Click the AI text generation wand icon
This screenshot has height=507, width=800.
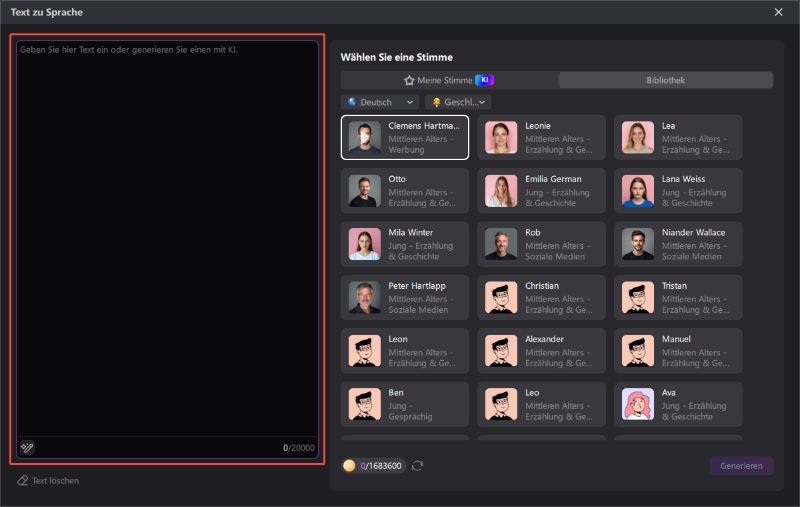(27, 447)
